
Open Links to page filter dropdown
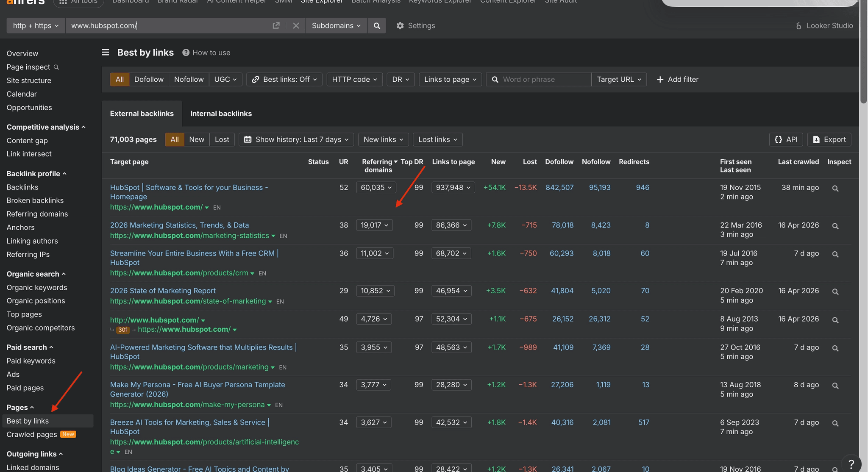[x=450, y=79]
